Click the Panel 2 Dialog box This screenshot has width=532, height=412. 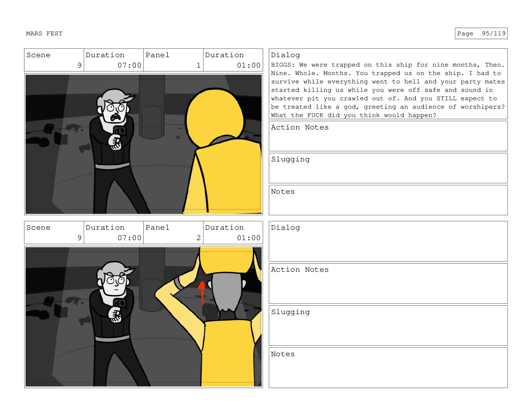tap(388, 241)
